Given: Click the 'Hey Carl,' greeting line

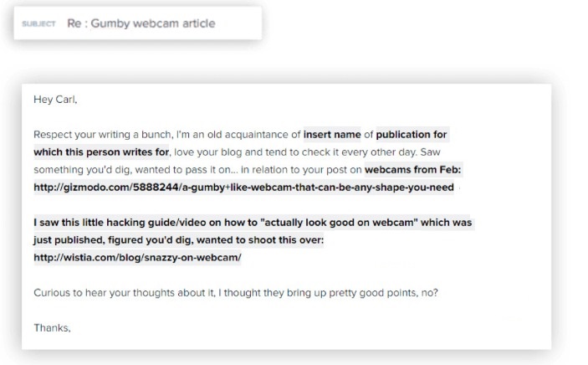Looking at the screenshot, I should coord(55,99).
